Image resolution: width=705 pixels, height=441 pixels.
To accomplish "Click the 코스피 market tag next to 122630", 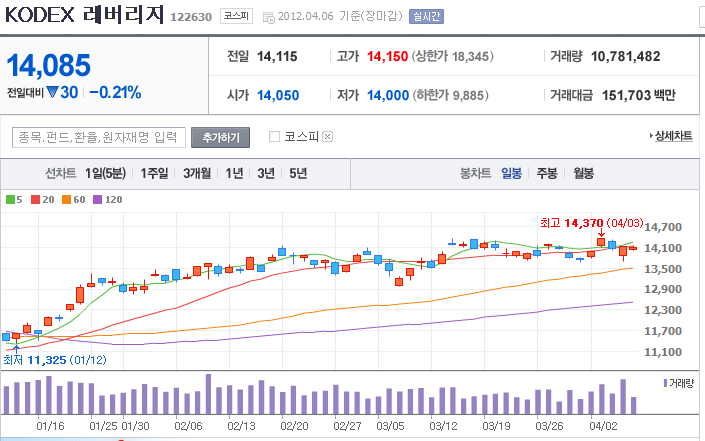I will coord(236,16).
